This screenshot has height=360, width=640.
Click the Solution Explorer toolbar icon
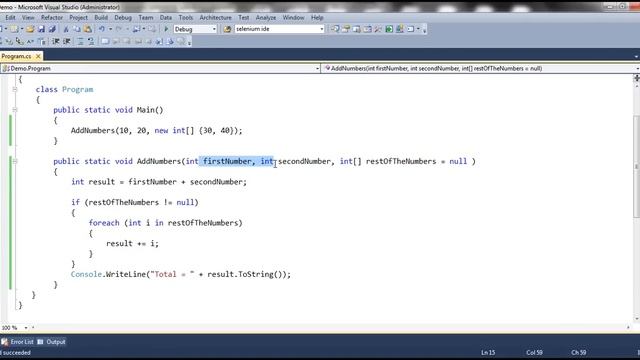pos(335,29)
